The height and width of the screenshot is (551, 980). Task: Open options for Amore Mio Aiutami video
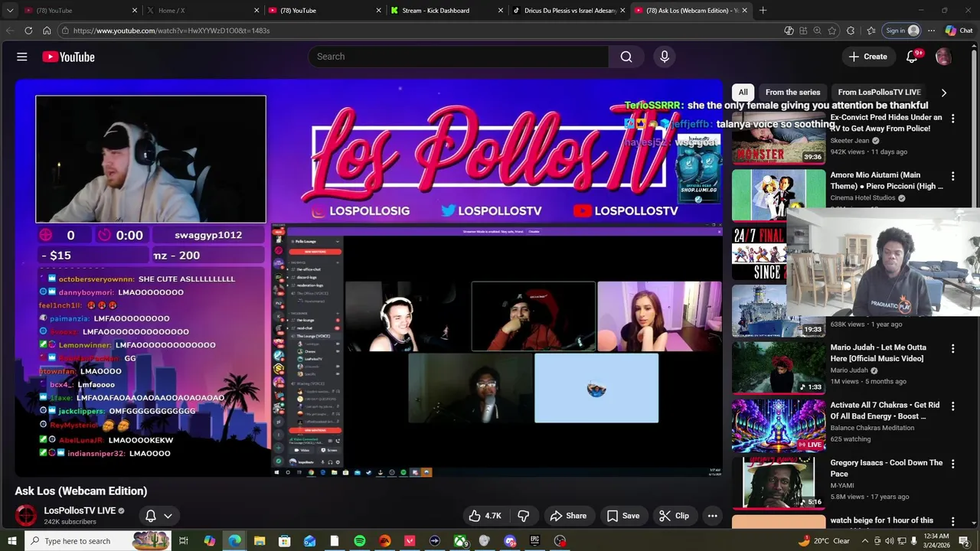952,176
